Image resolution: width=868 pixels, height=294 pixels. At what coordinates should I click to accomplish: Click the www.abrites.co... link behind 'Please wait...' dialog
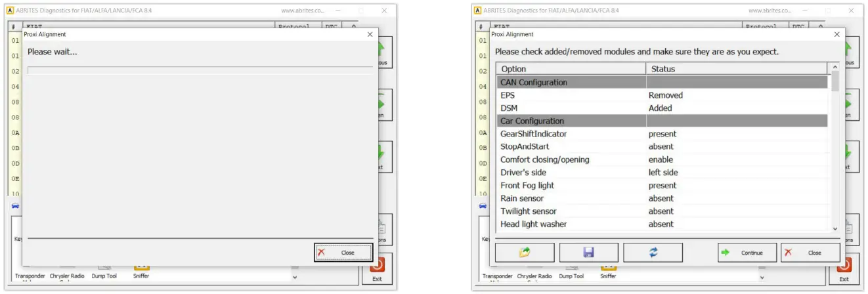point(302,10)
